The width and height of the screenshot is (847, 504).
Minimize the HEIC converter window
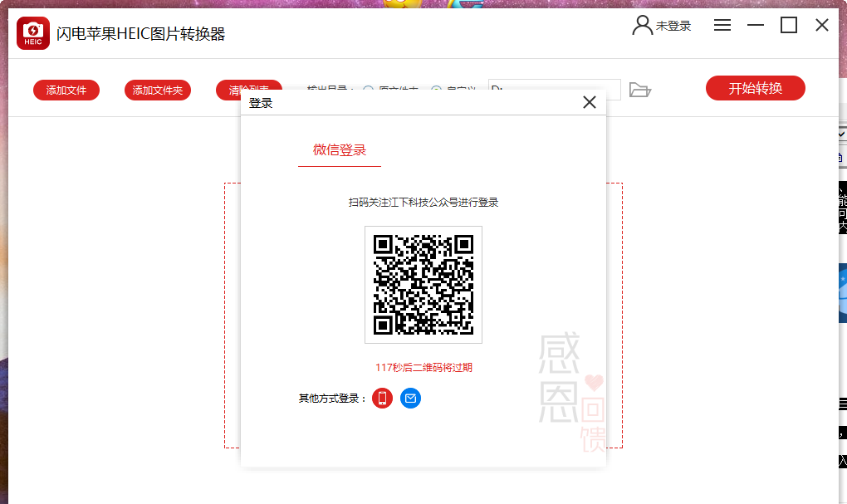coord(755,25)
